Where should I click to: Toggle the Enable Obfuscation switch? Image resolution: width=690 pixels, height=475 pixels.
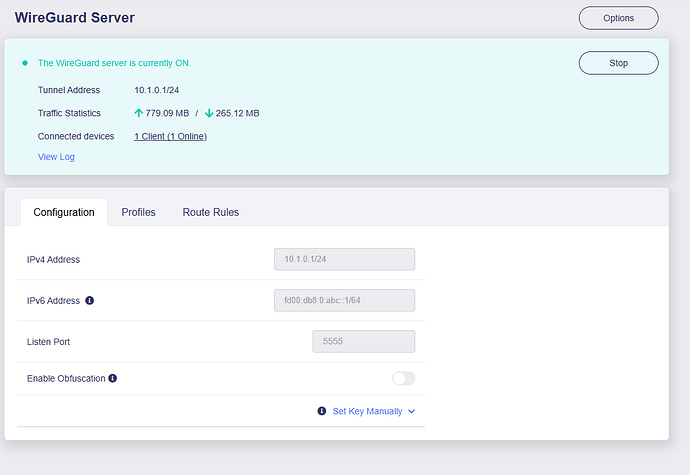point(404,378)
